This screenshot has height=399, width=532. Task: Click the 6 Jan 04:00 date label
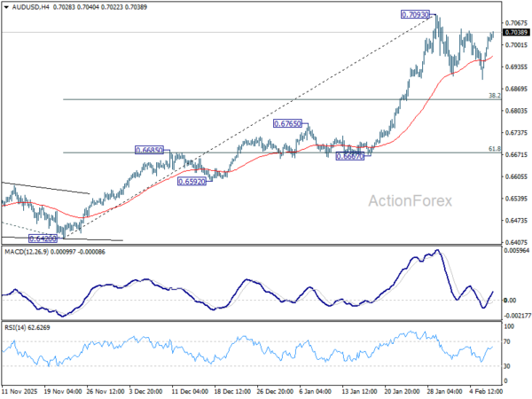click(316, 392)
